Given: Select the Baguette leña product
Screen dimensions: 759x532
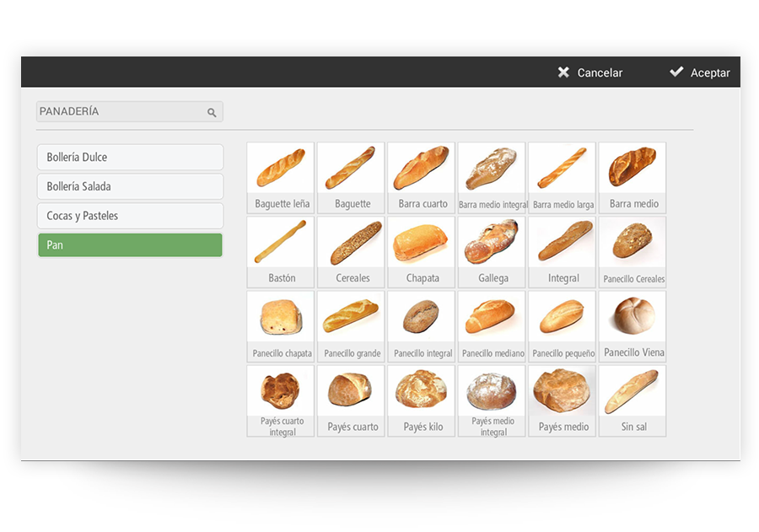Looking at the screenshot, I should [x=281, y=178].
